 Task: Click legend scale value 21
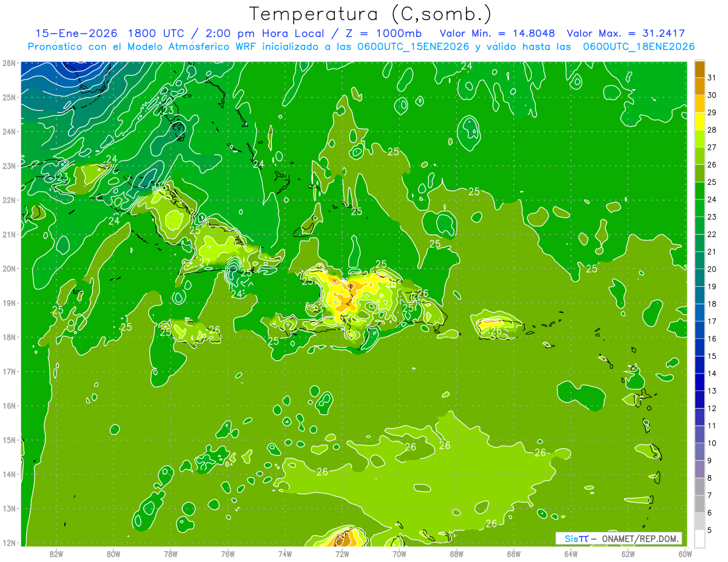712,252
